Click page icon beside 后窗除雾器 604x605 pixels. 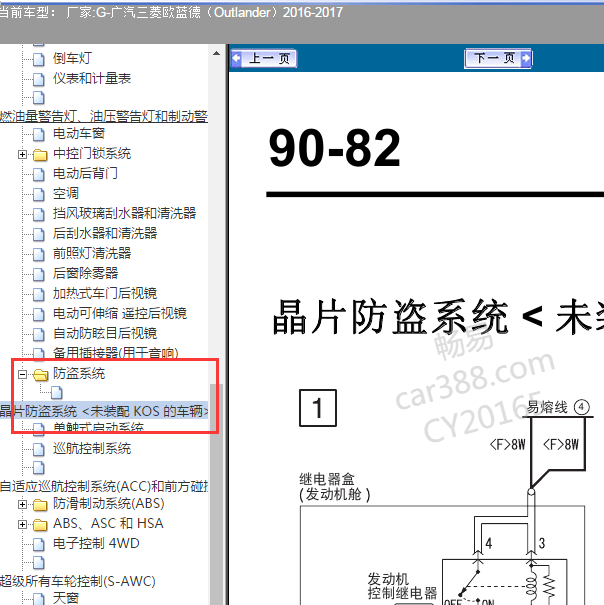coord(39,274)
